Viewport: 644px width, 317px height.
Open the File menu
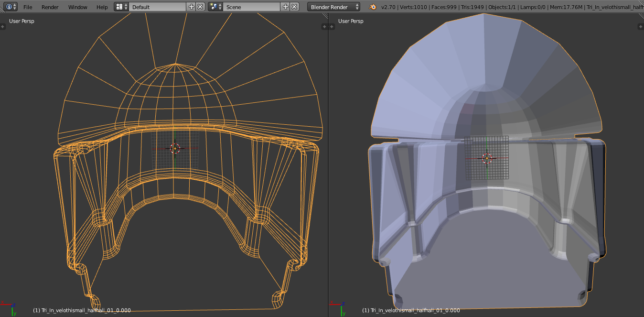click(x=28, y=7)
